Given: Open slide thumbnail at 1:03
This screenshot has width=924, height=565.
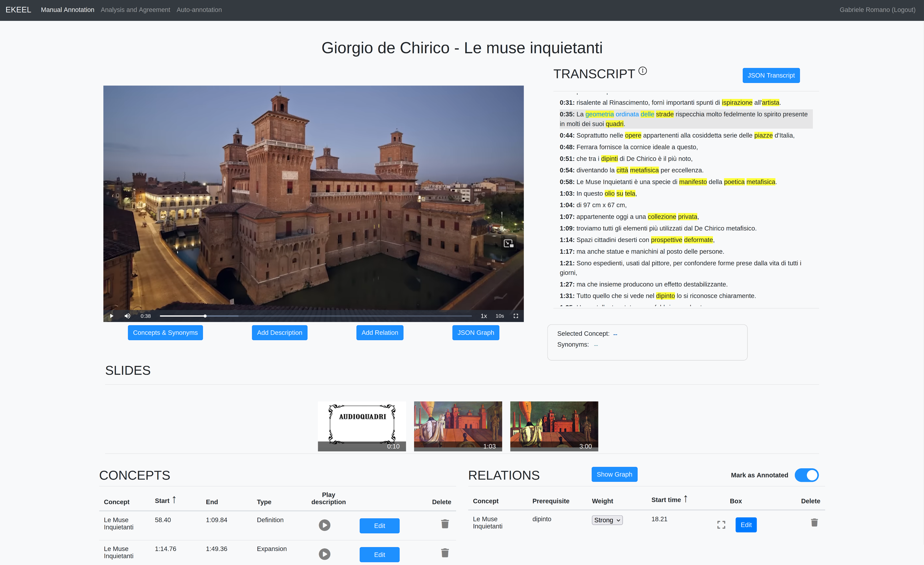Looking at the screenshot, I should coord(458,426).
